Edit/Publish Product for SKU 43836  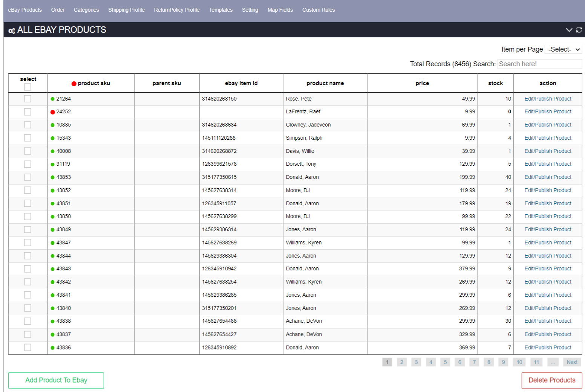pos(548,347)
